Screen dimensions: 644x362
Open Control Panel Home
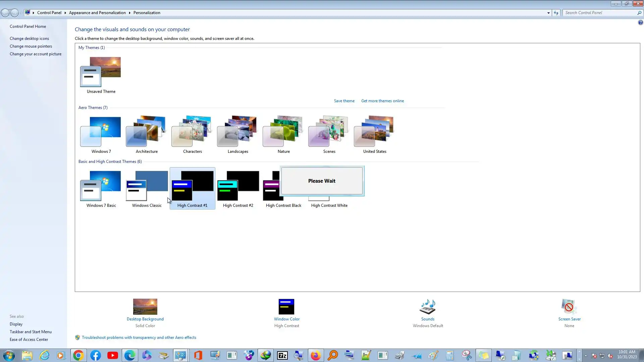pyautogui.click(x=28, y=26)
